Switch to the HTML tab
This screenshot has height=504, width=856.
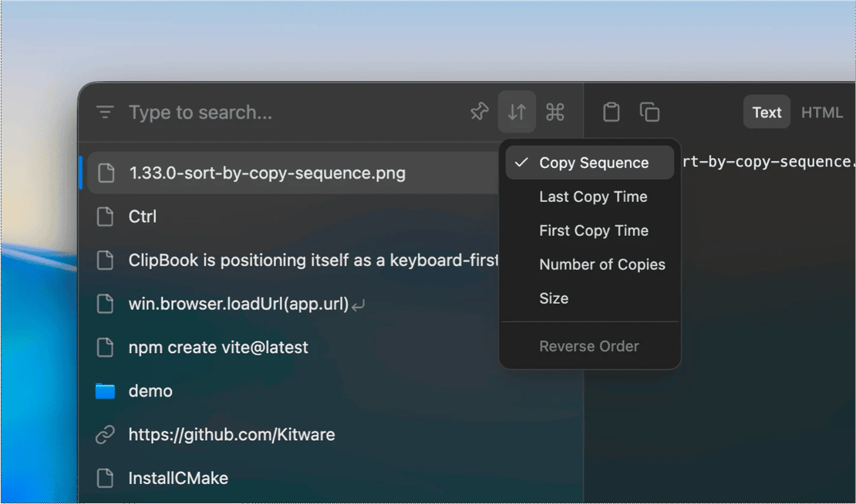pos(822,112)
